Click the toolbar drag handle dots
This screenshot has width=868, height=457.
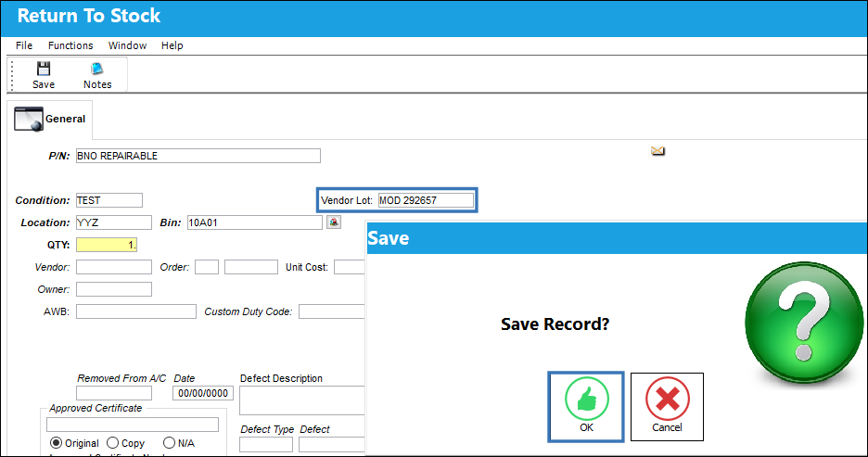(x=12, y=75)
